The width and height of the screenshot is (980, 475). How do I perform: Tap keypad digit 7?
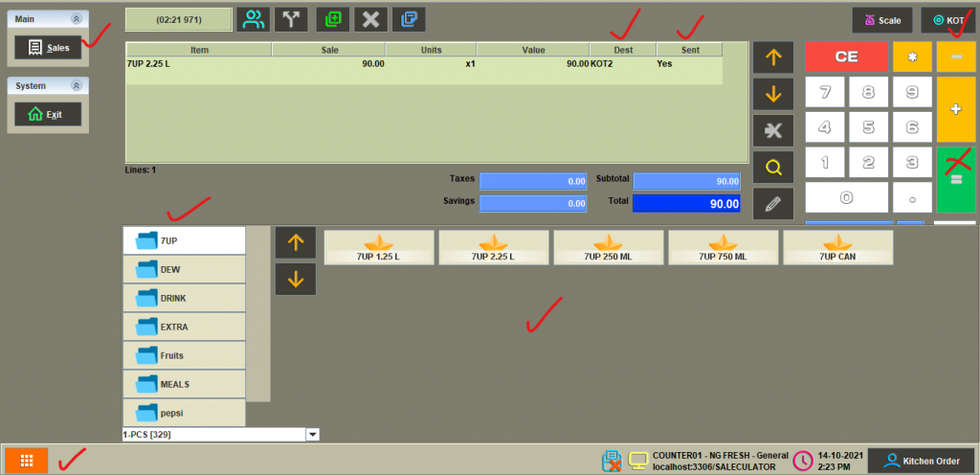[x=824, y=92]
